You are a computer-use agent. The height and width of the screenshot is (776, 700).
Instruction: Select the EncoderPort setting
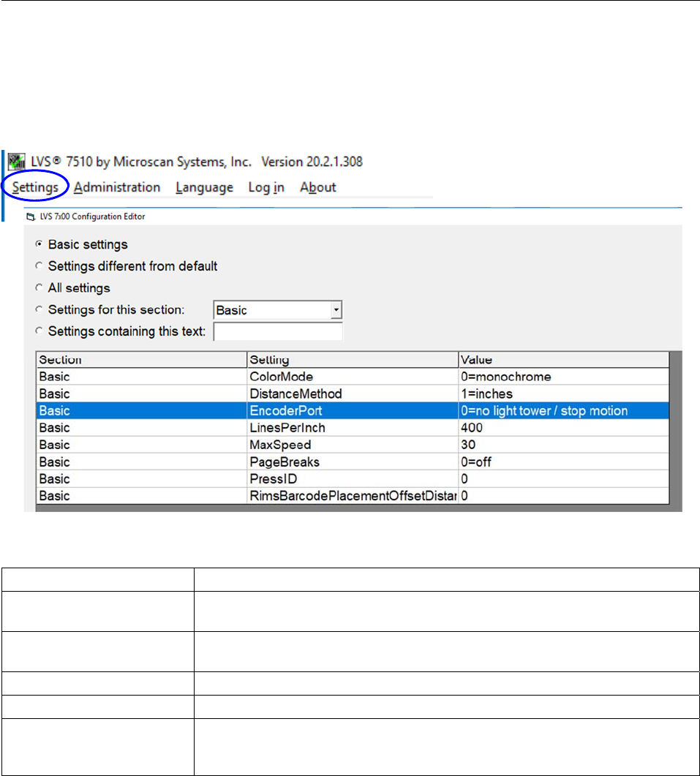[x=353, y=411]
